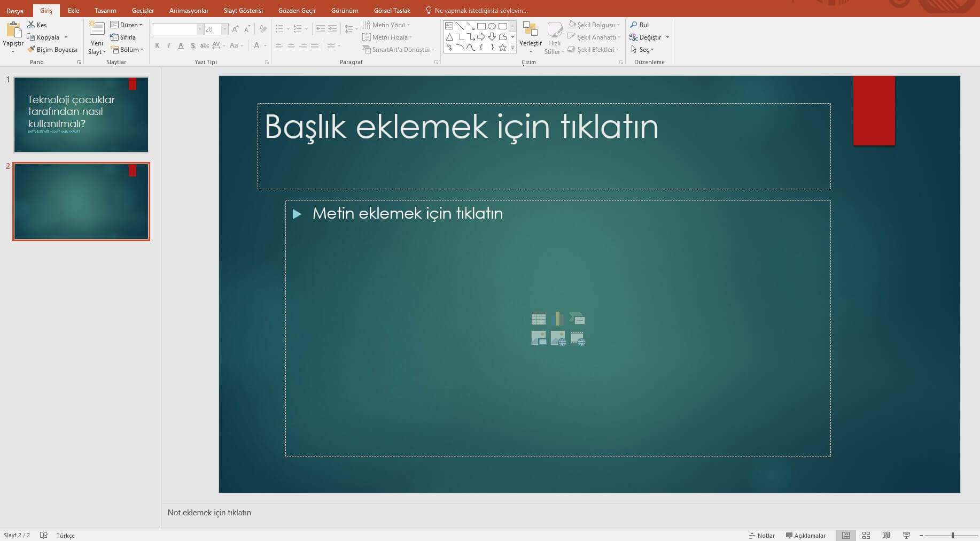
Task: Toggle bold K formatting
Action: [x=157, y=45]
